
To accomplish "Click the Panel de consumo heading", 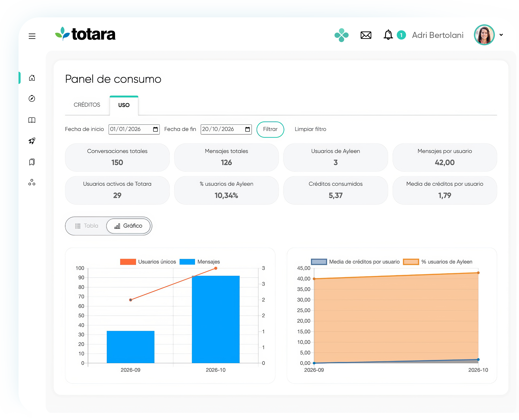I will pyautogui.click(x=113, y=79).
